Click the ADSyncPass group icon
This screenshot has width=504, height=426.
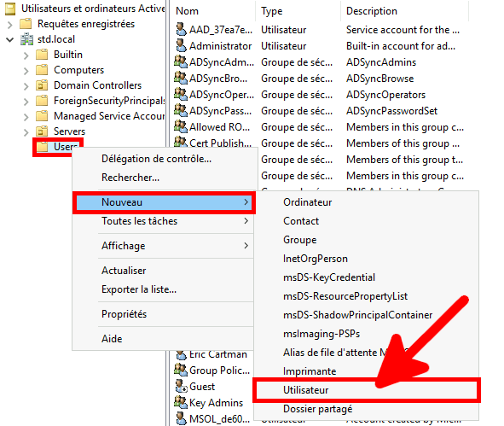[181, 110]
